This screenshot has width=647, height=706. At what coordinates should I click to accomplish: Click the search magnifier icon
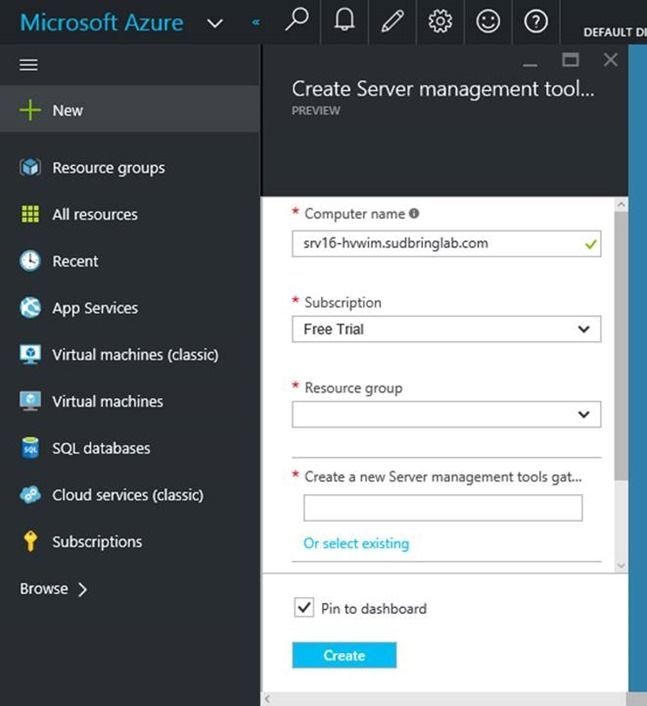click(x=296, y=22)
